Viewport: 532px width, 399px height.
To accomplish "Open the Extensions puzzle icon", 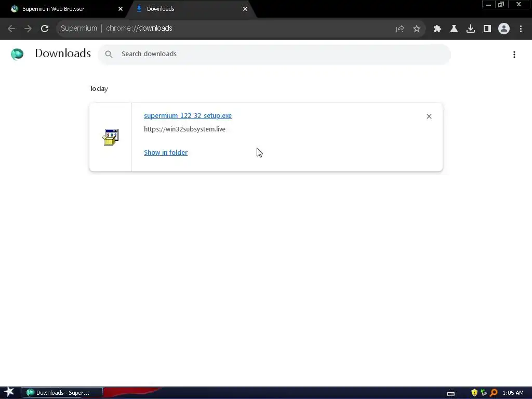I will point(437,29).
